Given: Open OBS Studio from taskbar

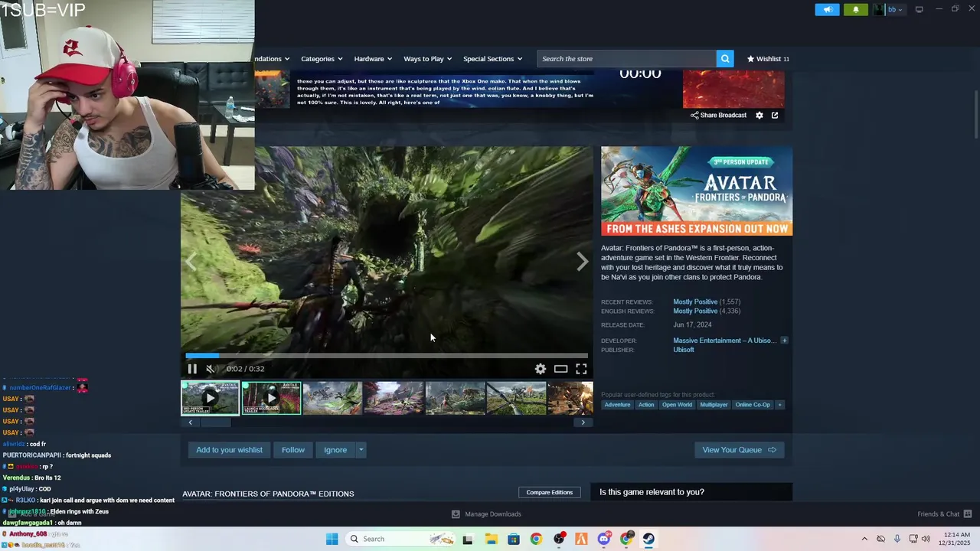Looking at the screenshot, I should (x=559, y=539).
